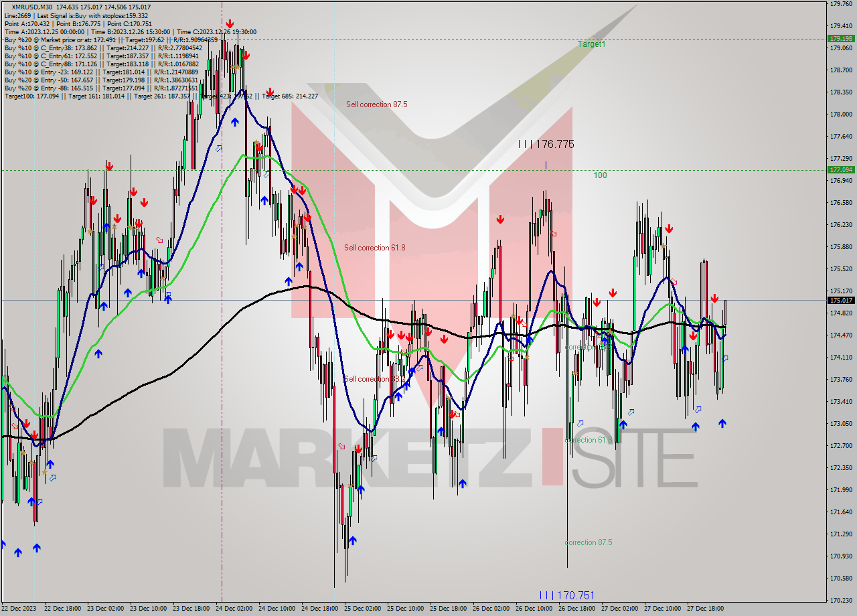The height and width of the screenshot is (616, 857).
Task: Select the '22 Dec 18:00' time axis label
Action: pos(62,609)
